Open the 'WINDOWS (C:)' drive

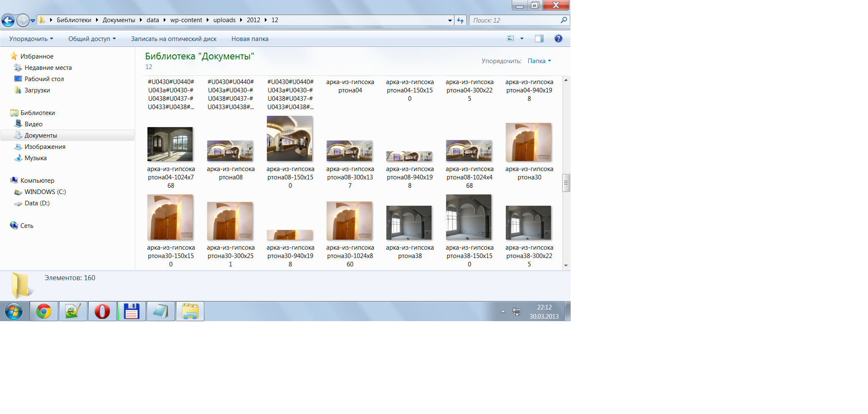click(x=45, y=192)
